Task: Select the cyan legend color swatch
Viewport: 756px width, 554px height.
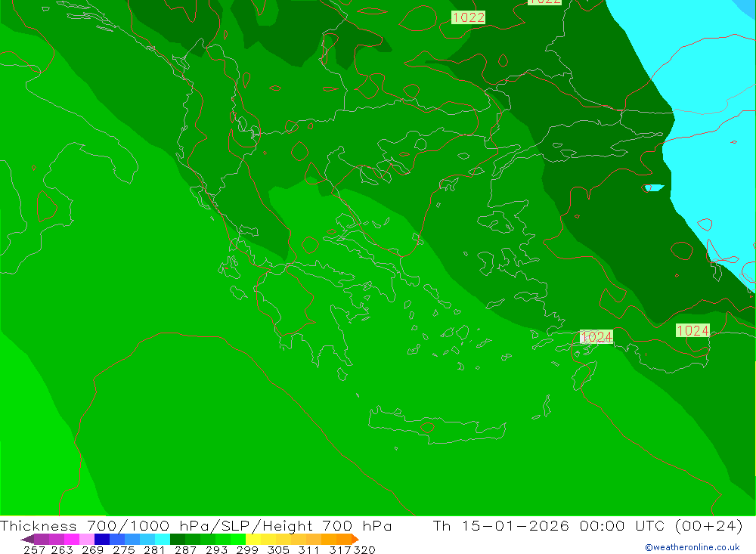Action: click(163, 539)
